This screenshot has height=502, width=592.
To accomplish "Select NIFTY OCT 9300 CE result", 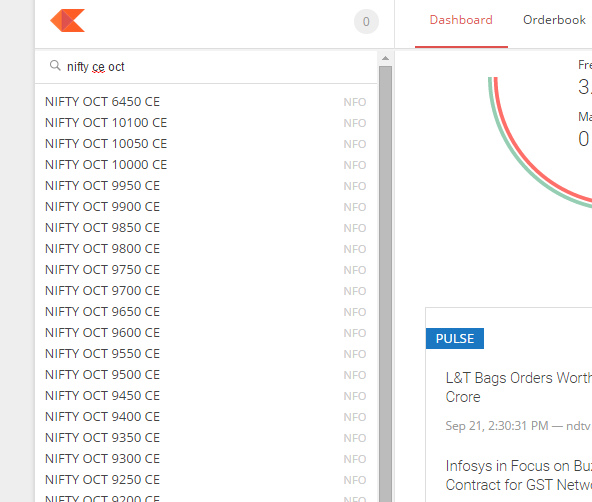I will coord(206,459).
